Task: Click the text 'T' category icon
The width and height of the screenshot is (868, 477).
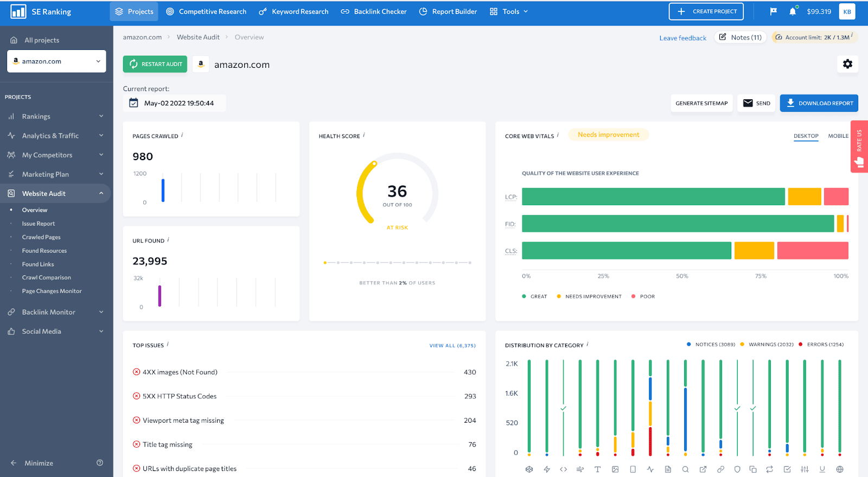Action: pyautogui.click(x=597, y=469)
